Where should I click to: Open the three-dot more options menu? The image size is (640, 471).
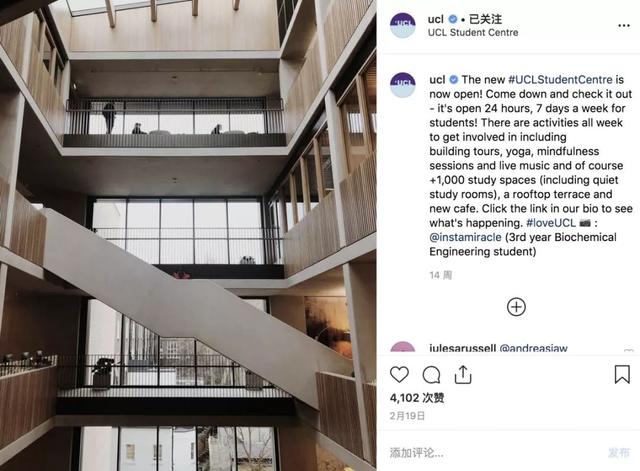click(x=624, y=26)
